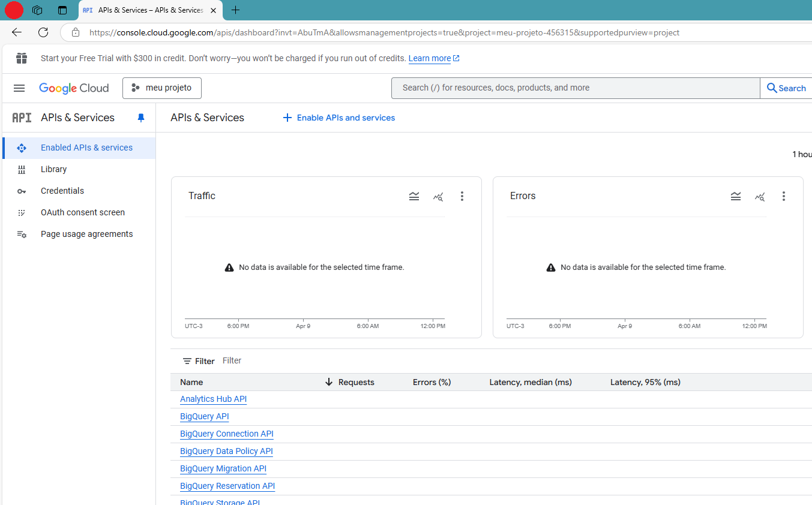Switch to the OAuth consent screen section
Image resolution: width=812 pixels, height=505 pixels.
82,212
